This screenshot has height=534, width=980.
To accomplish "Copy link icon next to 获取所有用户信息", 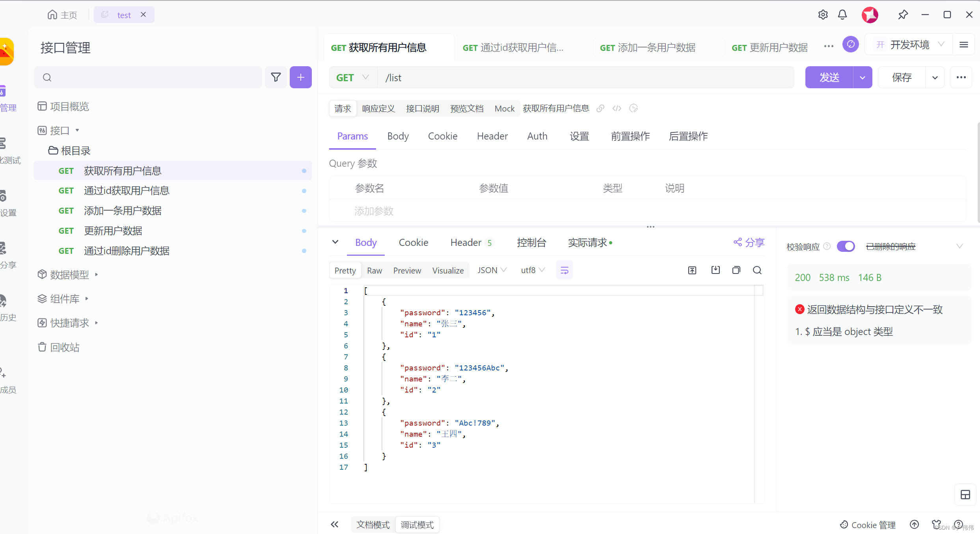I will [600, 108].
